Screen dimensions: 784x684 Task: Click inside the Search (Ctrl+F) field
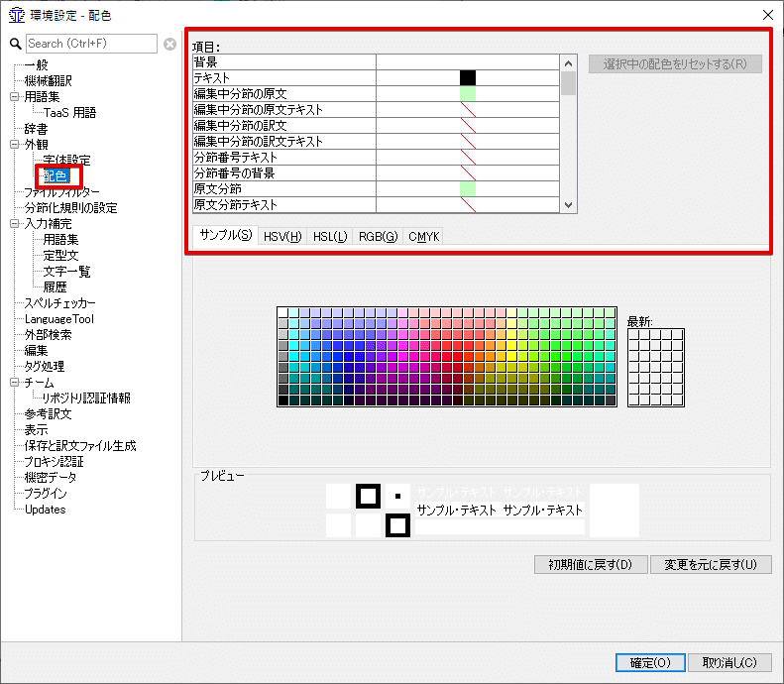pos(91,44)
